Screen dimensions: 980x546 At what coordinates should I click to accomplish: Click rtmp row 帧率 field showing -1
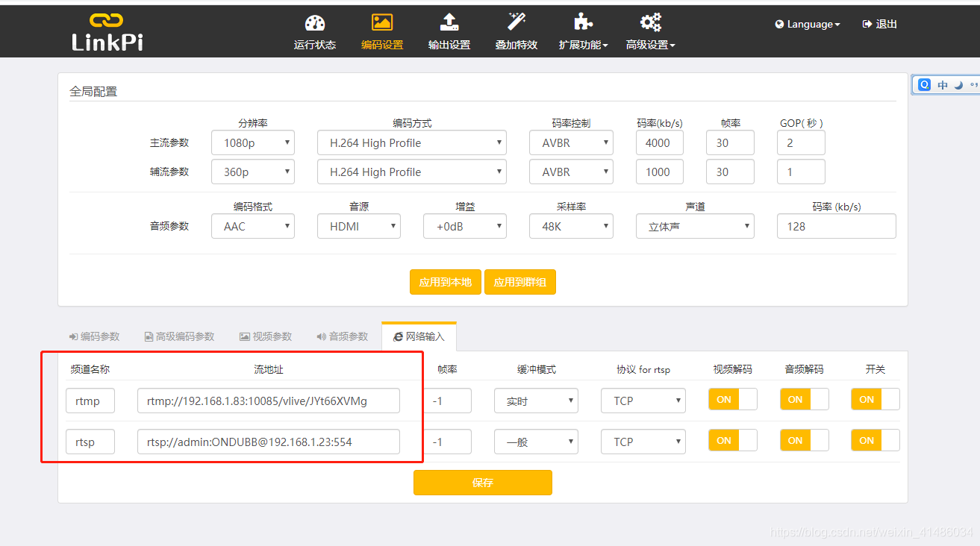click(x=448, y=401)
